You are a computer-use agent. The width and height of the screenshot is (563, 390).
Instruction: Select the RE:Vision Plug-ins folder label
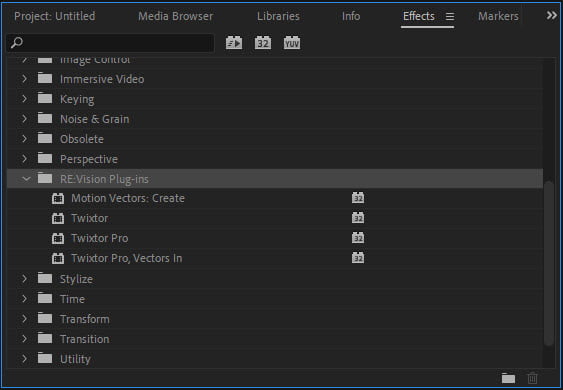click(x=104, y=179)
